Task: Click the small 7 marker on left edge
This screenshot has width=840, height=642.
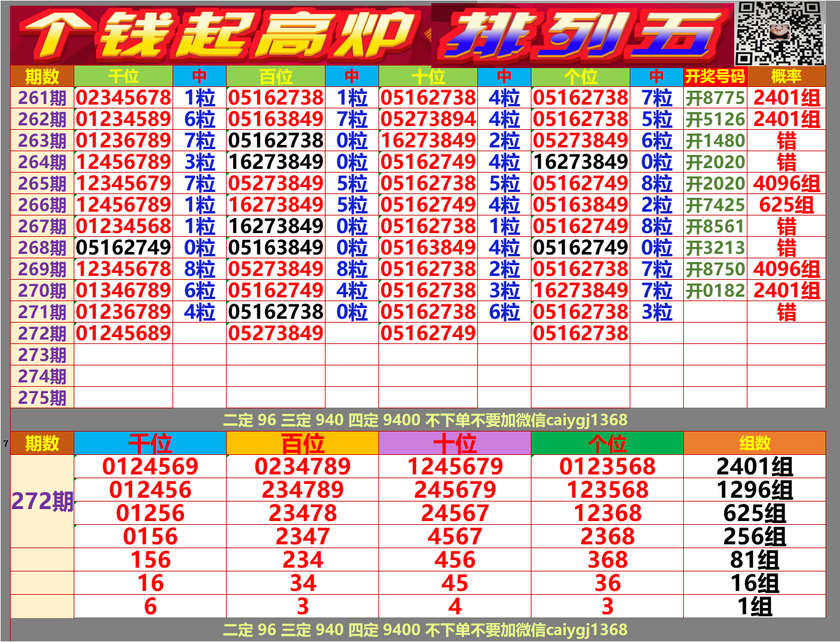Action: coord(4,443)
